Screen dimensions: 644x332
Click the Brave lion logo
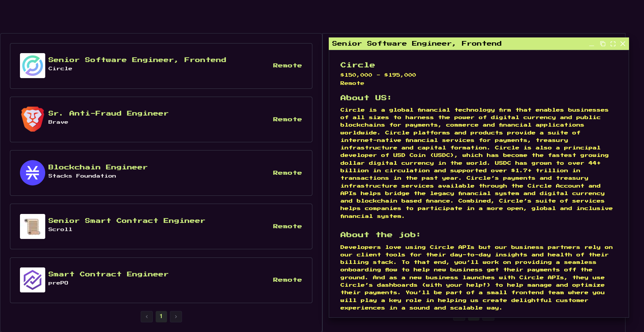point(32,119)
